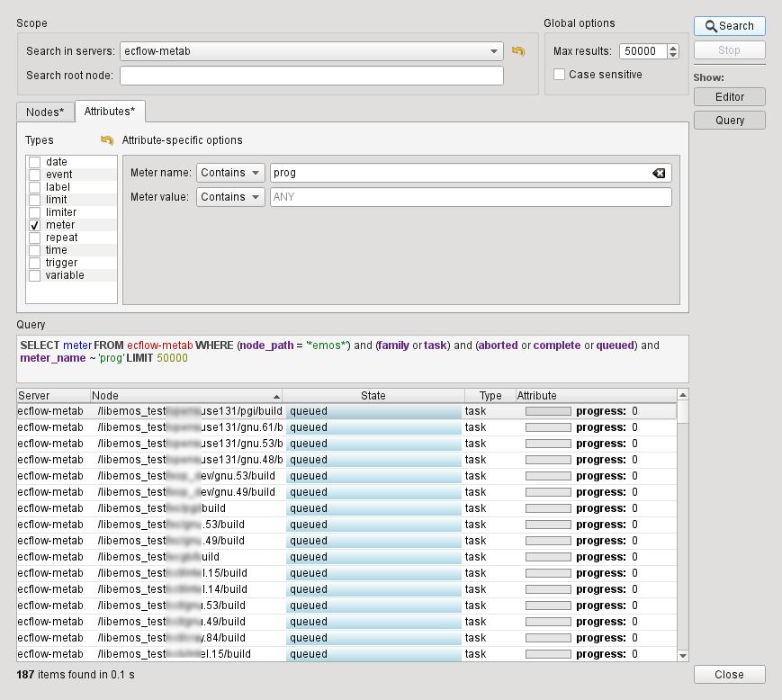
Task: Decrease Max results using the down arrow
Action: (x=673, y=55)
